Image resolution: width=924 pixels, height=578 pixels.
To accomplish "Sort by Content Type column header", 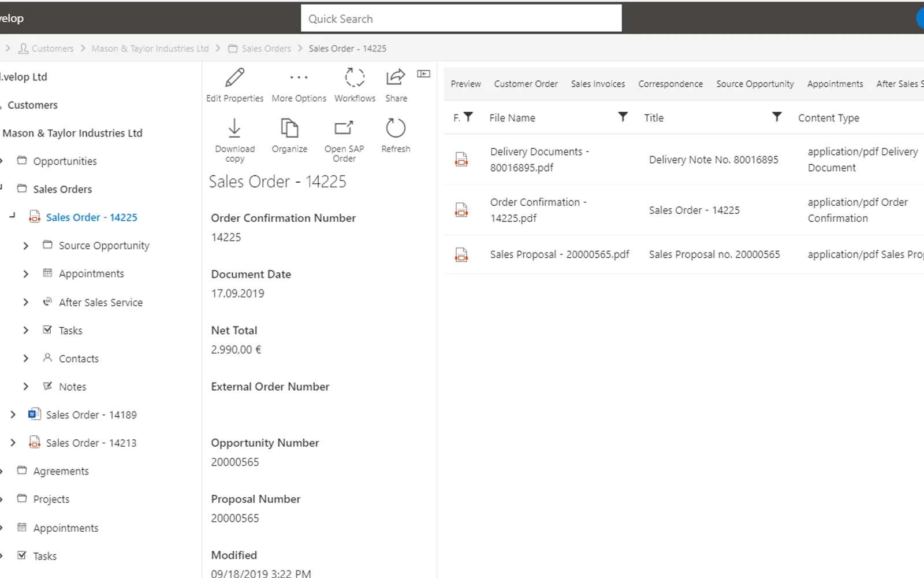I will (828, 117).
